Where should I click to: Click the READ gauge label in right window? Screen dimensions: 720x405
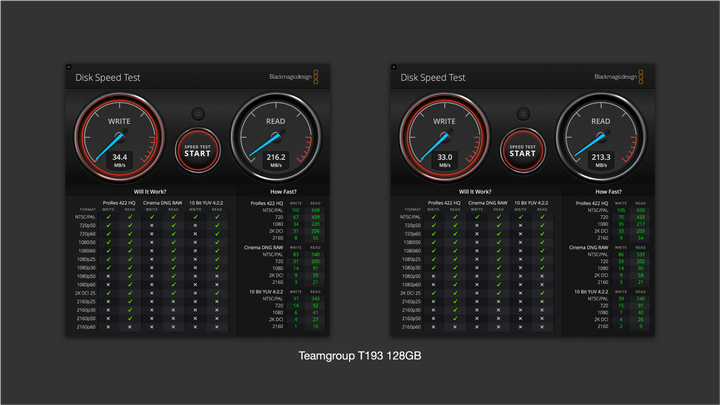[601, 121]
